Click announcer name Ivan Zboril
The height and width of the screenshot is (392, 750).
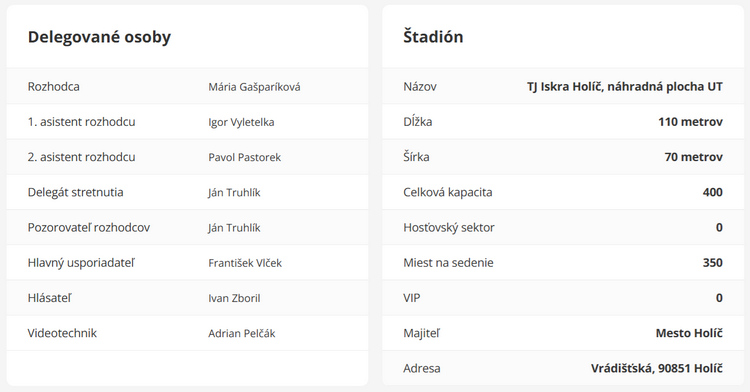click(234, 298)
